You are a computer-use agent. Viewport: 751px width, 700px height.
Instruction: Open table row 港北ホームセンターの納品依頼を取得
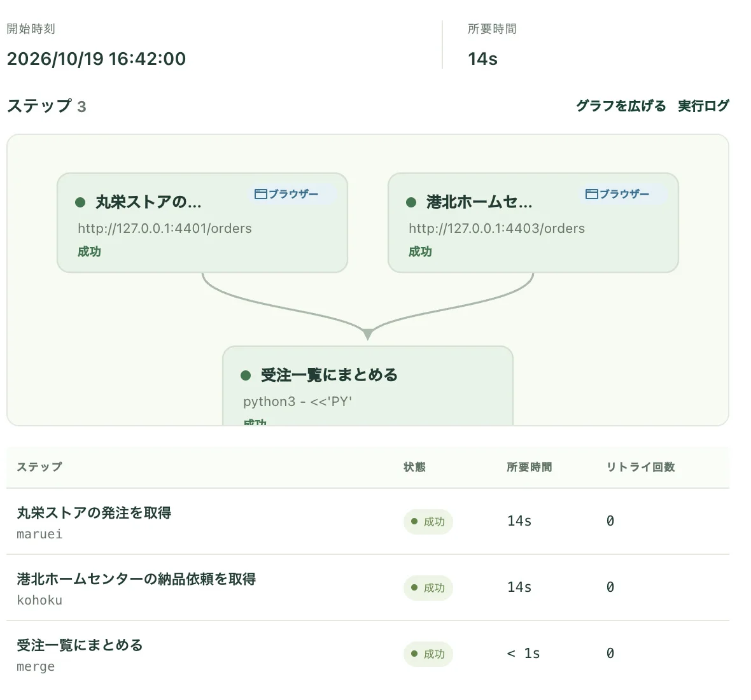pyautogui.click(x=368, y=588)
